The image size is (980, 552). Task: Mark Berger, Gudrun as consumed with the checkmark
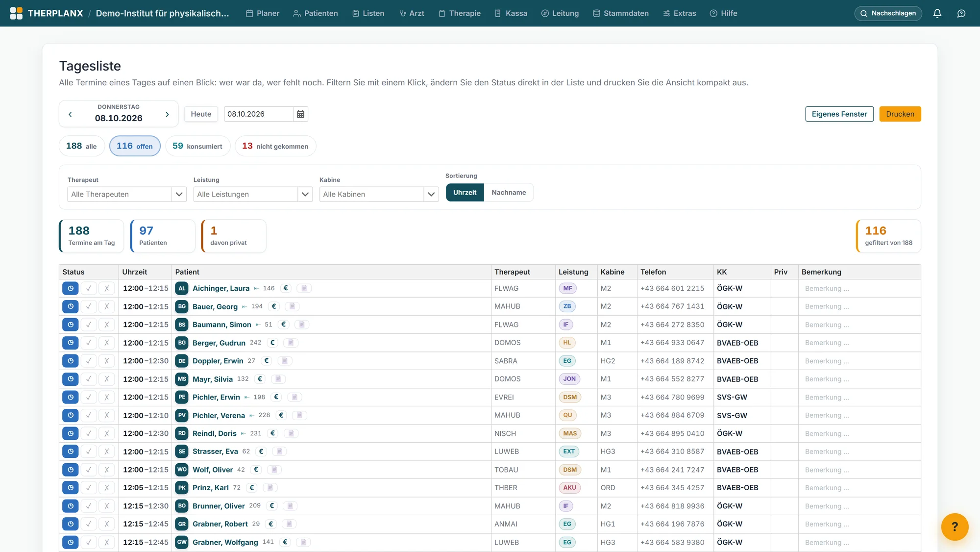88,343
